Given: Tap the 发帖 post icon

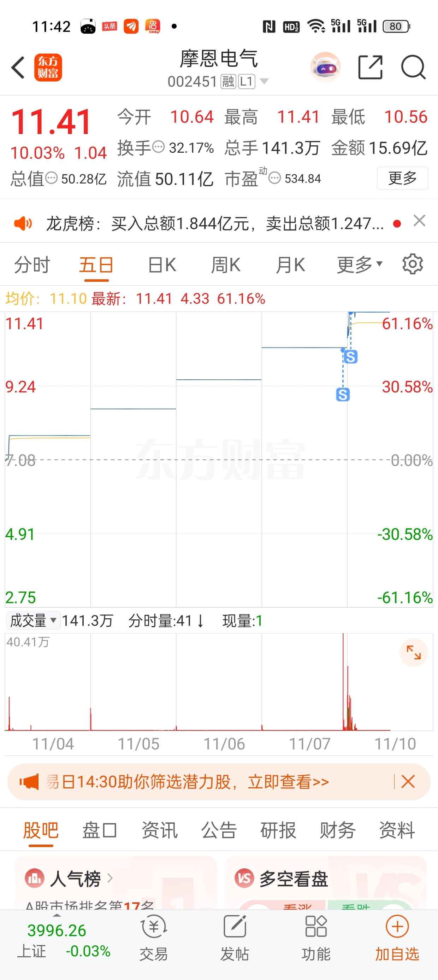Looking at the screenshot, I should point(235,939).
